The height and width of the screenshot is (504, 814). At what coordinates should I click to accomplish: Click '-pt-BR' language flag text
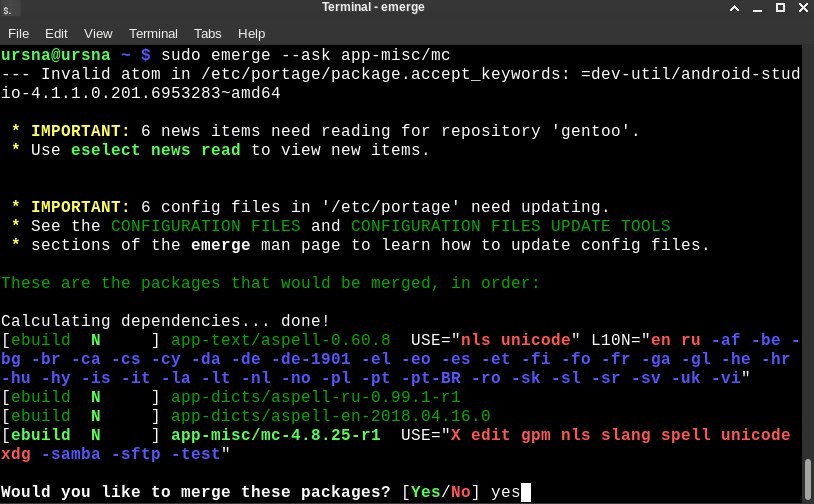430,378
